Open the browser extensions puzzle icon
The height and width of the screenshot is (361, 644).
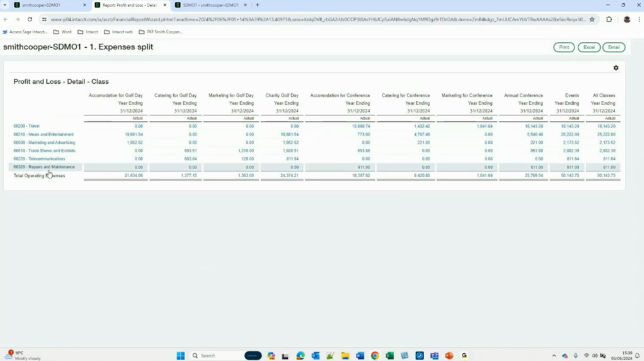coord(609,19)
